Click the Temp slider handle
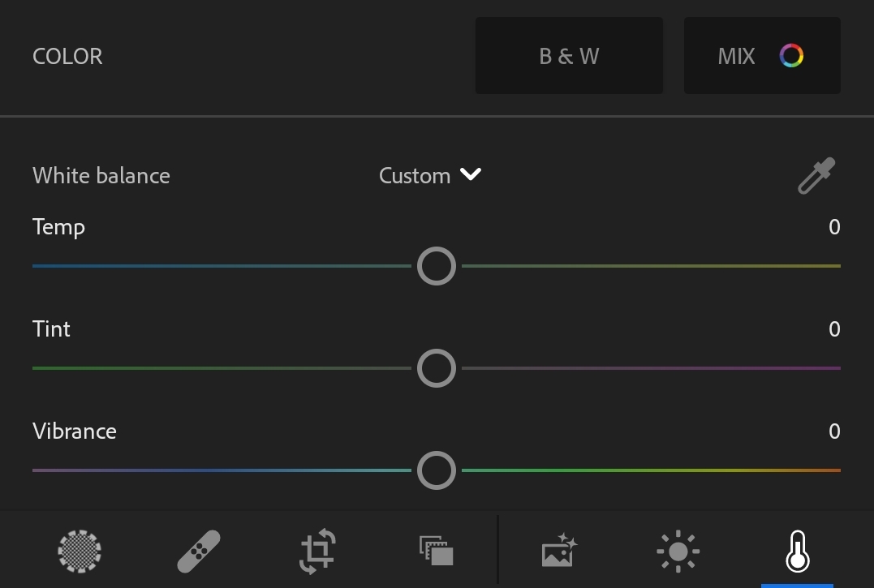The width and height of the screenshot is (874, 588). [437, 266]
